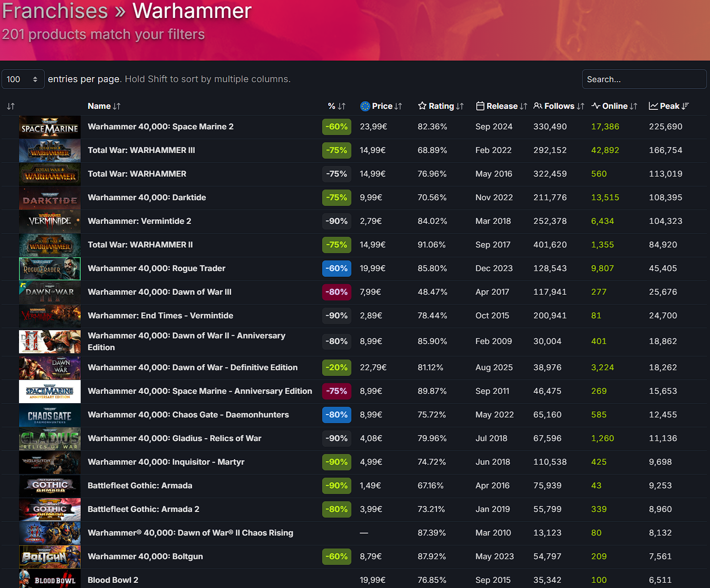Click rating 91.06% for WARHAMMER II

(432, 244)
